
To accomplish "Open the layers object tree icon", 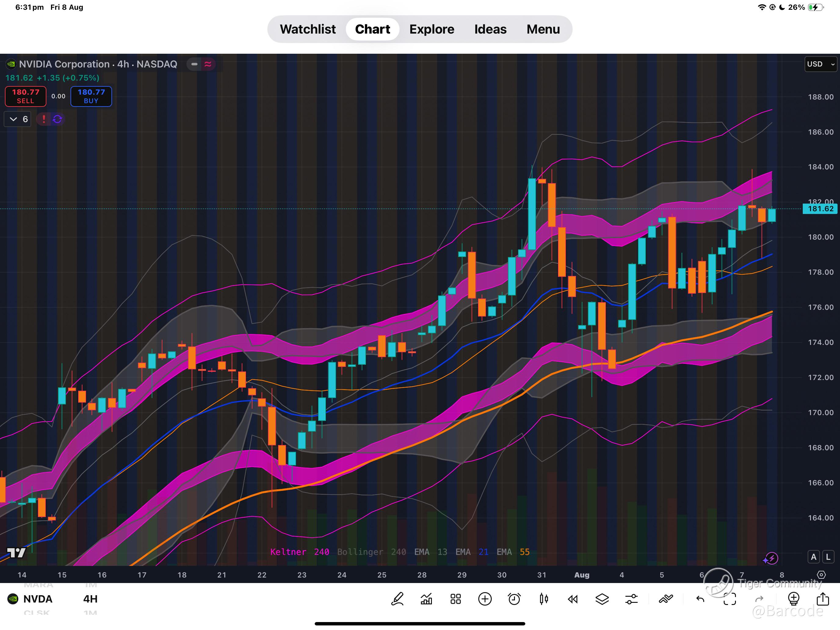I will click(x=602, y=599).
